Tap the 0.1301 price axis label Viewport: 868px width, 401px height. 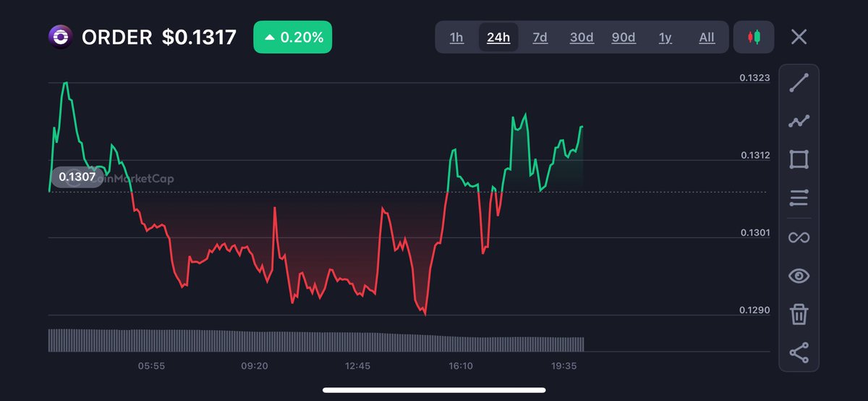coord(754,232)
